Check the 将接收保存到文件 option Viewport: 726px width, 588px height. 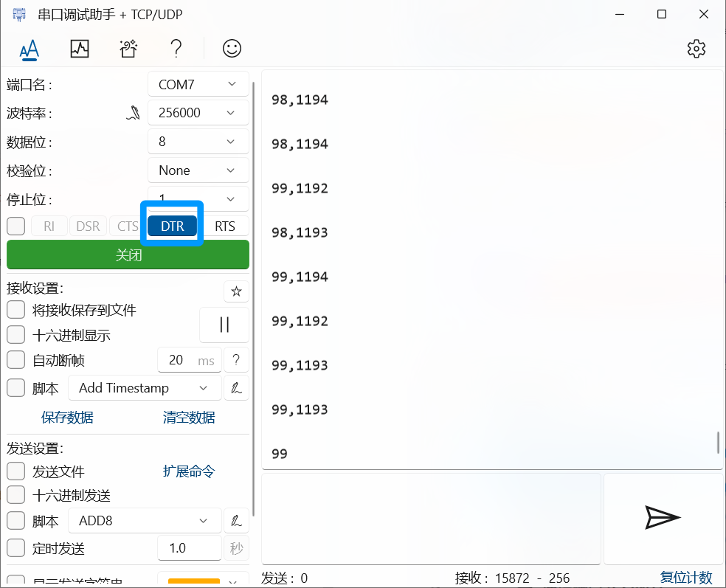click(x=16, y=310)
